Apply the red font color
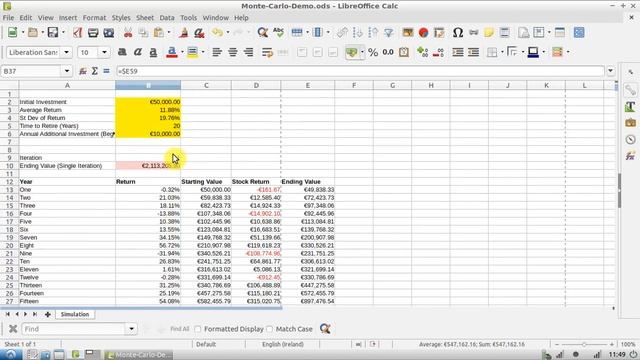This screenshot has width=640, height=360. [x=172, y=52]
